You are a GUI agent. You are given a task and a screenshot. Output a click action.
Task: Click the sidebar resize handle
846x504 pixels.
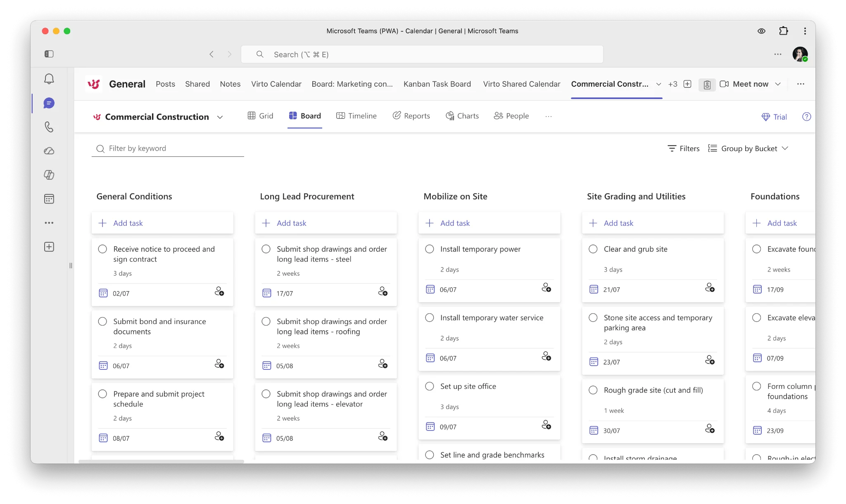click(71, 265)
